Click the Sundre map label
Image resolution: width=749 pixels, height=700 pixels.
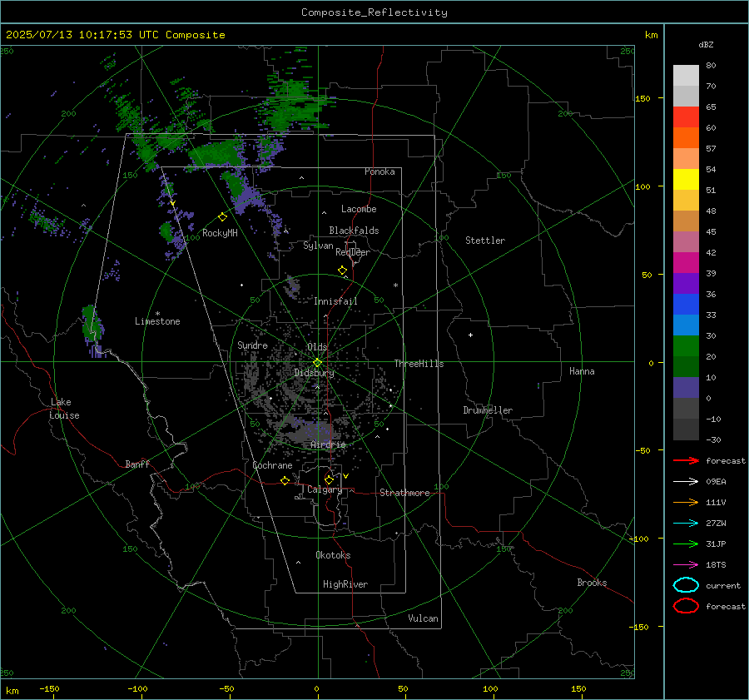(x=252, y=345)
